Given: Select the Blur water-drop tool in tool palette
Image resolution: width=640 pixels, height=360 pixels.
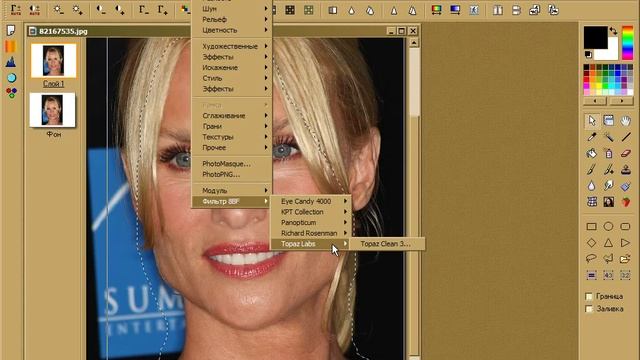Looking at the screenshot, I should tap(591, 186).
